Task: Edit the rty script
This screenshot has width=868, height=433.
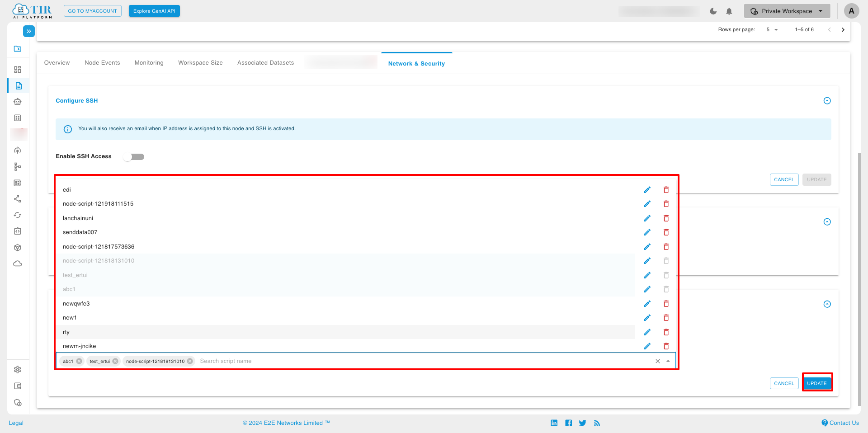Action: pos(647,332)
